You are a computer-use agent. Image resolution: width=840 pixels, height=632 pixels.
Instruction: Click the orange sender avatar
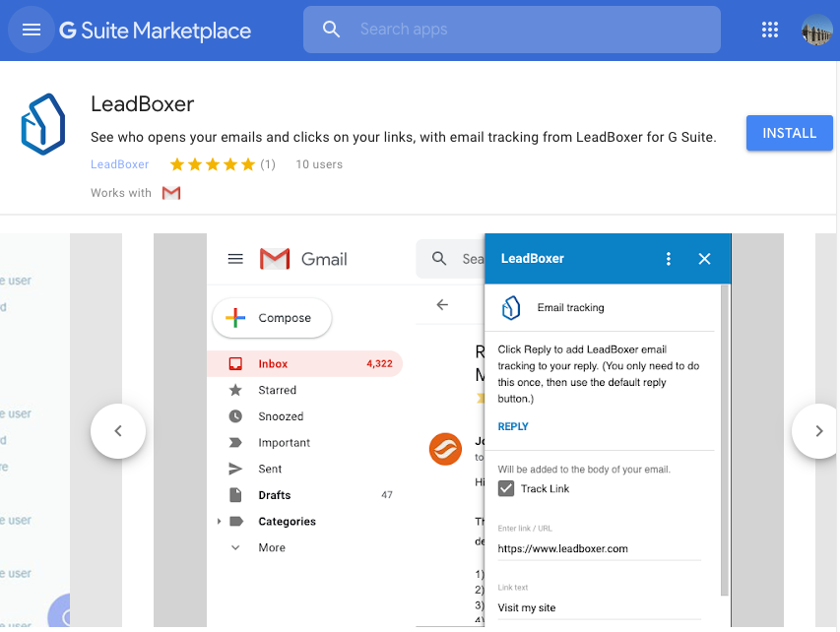click(445, 449)
